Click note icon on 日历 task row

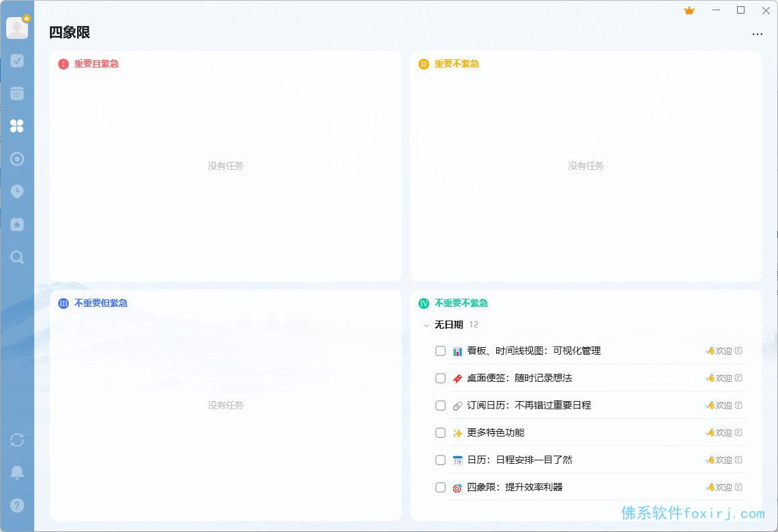(738, 460)
